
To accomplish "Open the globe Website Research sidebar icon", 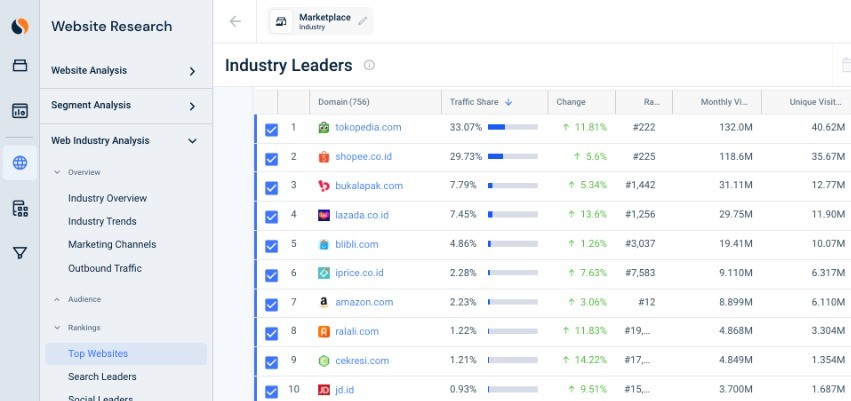I will click(20, 162).
